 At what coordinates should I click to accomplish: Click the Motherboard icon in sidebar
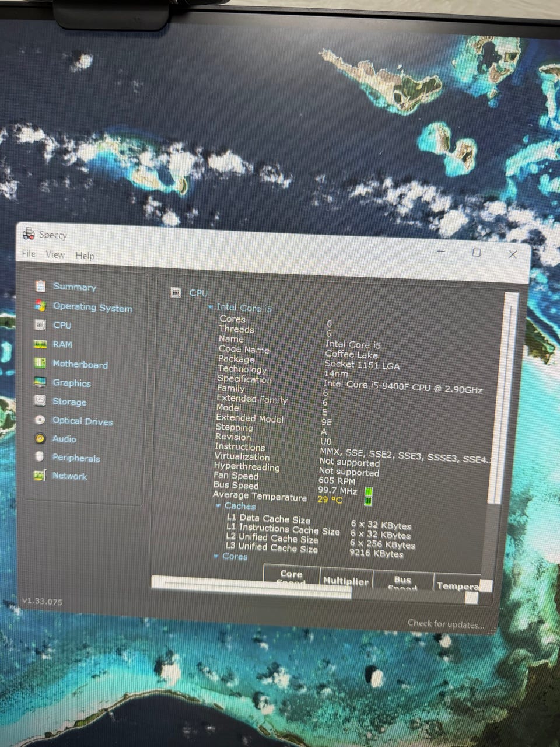(x=40, y=363)
